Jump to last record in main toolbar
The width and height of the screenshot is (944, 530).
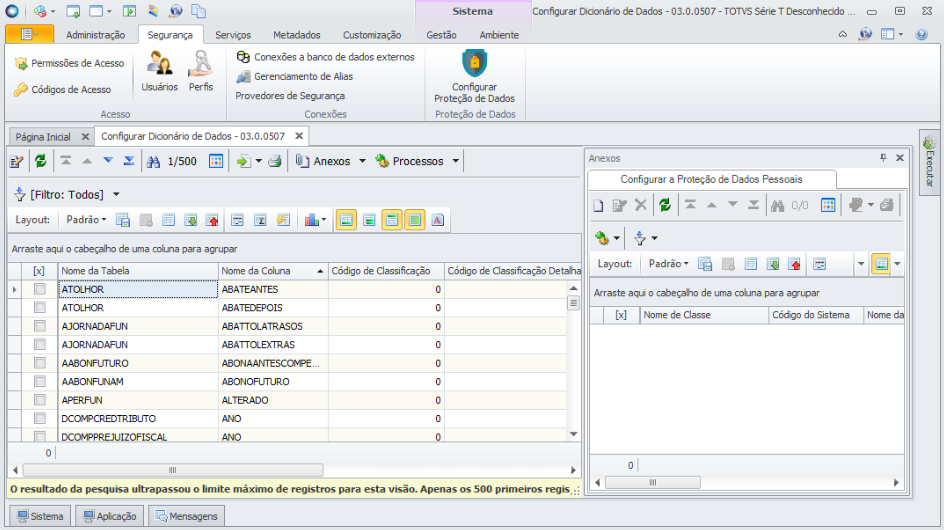click(129, 161)
